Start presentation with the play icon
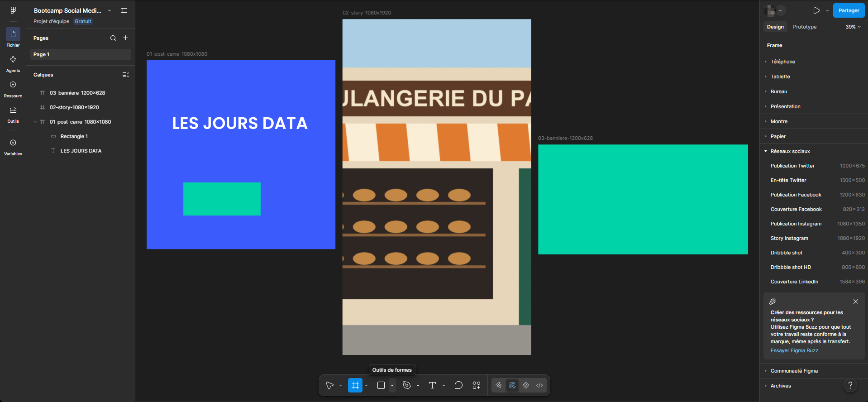 point(816,10)
